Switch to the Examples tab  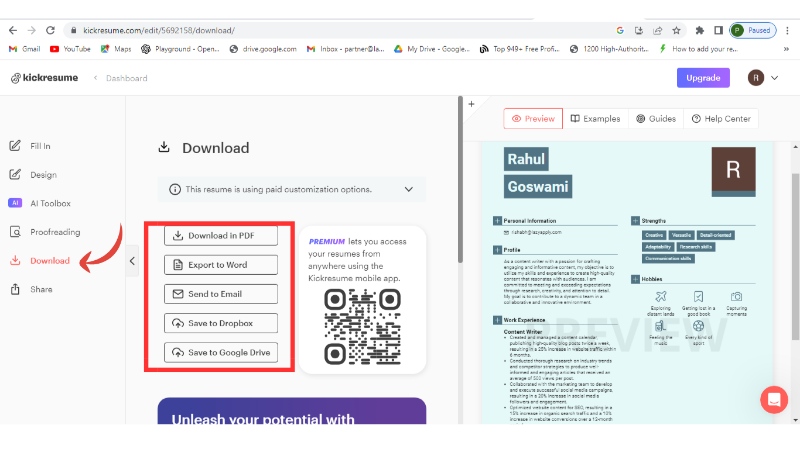[595, 119]
